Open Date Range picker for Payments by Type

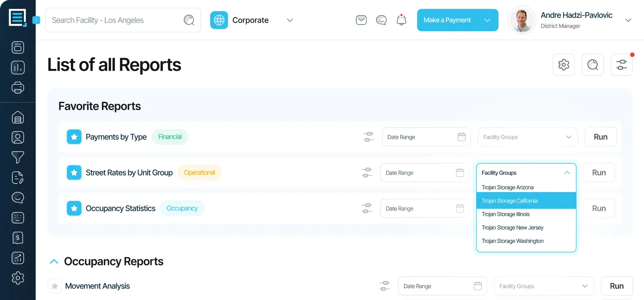[x=426, y=137]
